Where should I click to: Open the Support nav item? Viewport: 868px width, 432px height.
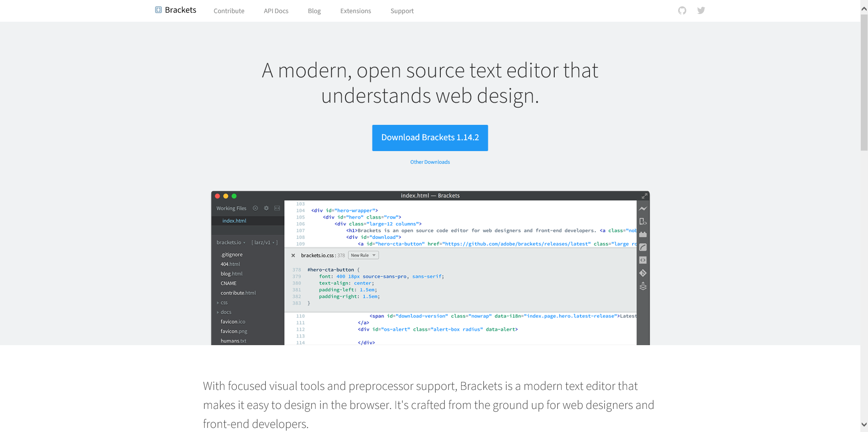click(402, 11)
